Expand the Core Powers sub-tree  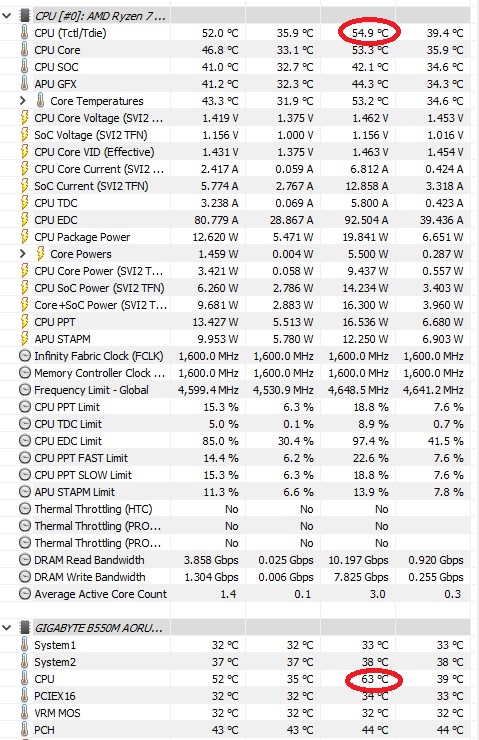pos(22,253)
